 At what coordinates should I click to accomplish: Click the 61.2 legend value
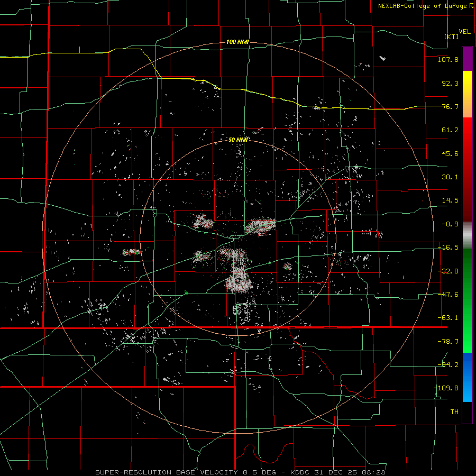(450, 130)
